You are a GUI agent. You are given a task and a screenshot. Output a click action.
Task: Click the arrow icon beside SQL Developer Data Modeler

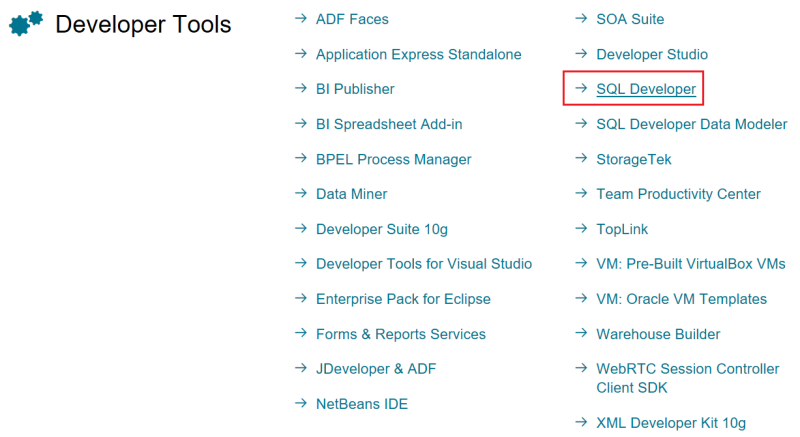point(581,123)
